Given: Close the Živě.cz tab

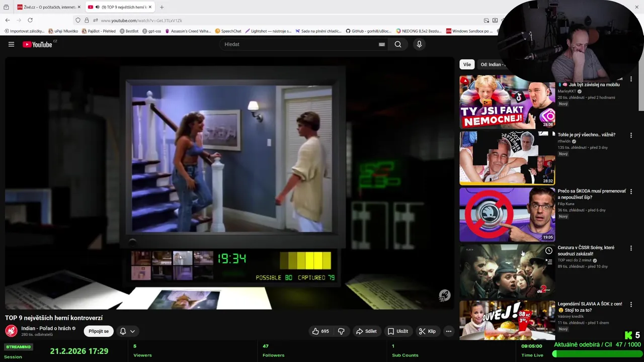Looking at the screenshot, I should point(78,7).
